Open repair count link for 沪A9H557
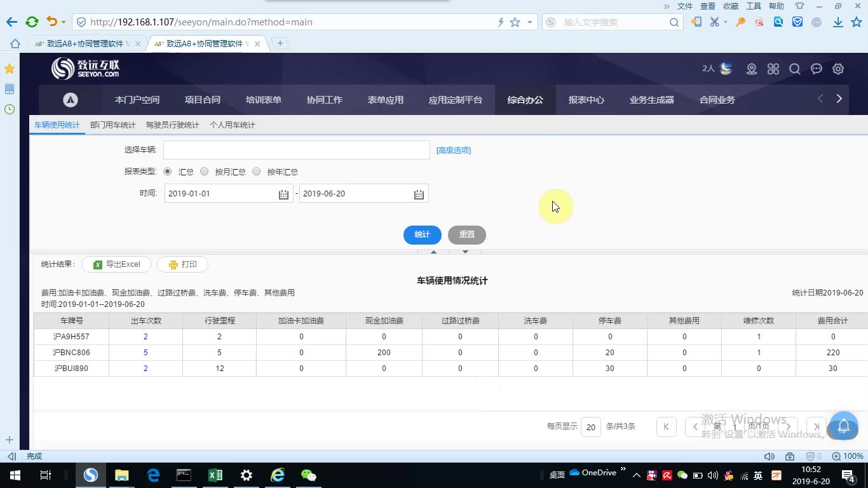Viewport: 868px width, 488px height. (x=759, y=336)
